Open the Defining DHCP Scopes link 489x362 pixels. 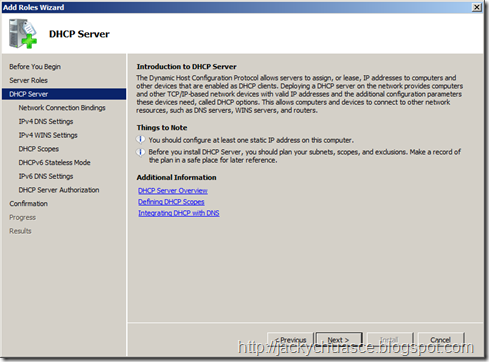[171, 202]
